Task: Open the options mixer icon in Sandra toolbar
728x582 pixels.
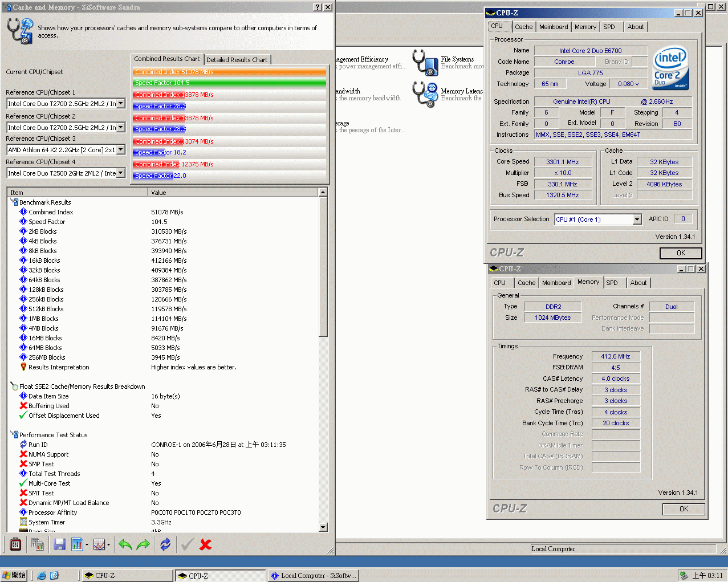Action: [x=15, y=544]
